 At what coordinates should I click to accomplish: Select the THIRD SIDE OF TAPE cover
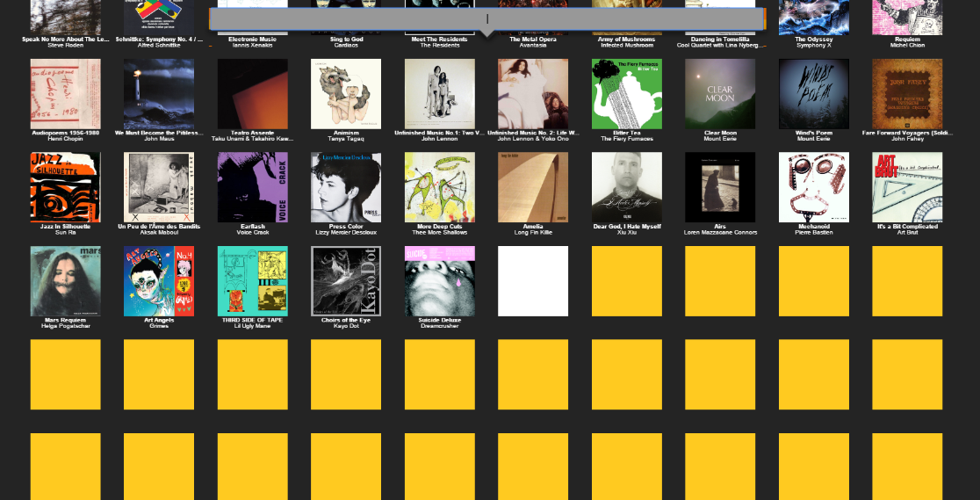[253, 281]
